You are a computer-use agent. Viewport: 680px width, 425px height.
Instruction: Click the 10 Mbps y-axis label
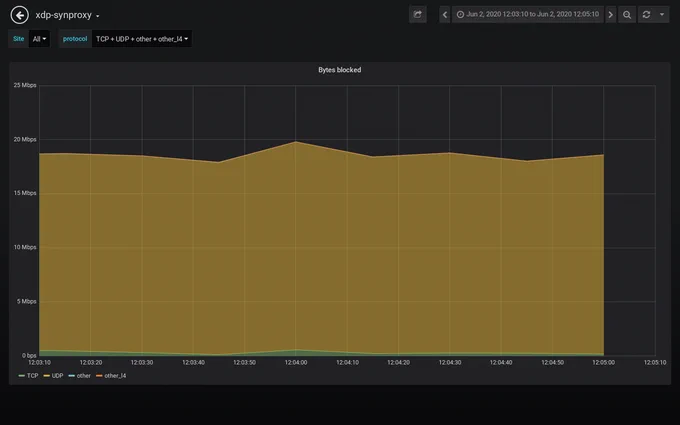point(25,247)
